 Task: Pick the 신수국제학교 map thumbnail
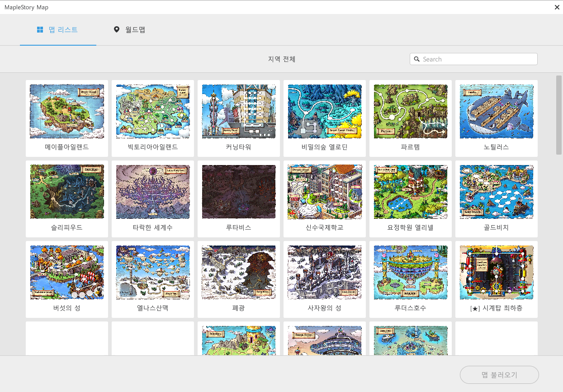(x=325, y=192)
